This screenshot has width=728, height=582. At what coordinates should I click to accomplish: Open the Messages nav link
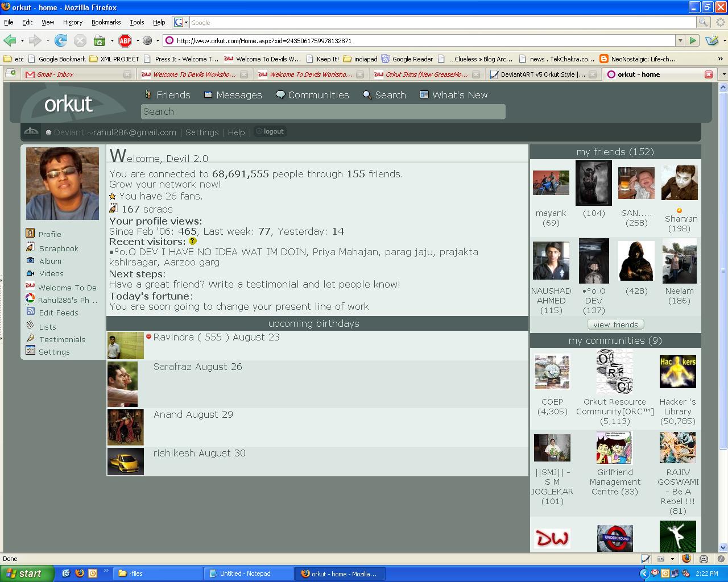click(x=233, y=95)
